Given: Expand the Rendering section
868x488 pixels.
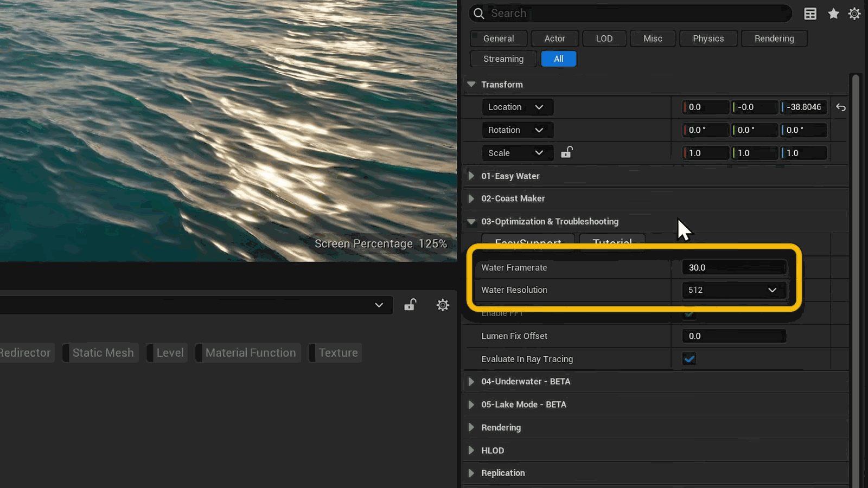Looking at the screenshot, I should [x=471, y=427].
